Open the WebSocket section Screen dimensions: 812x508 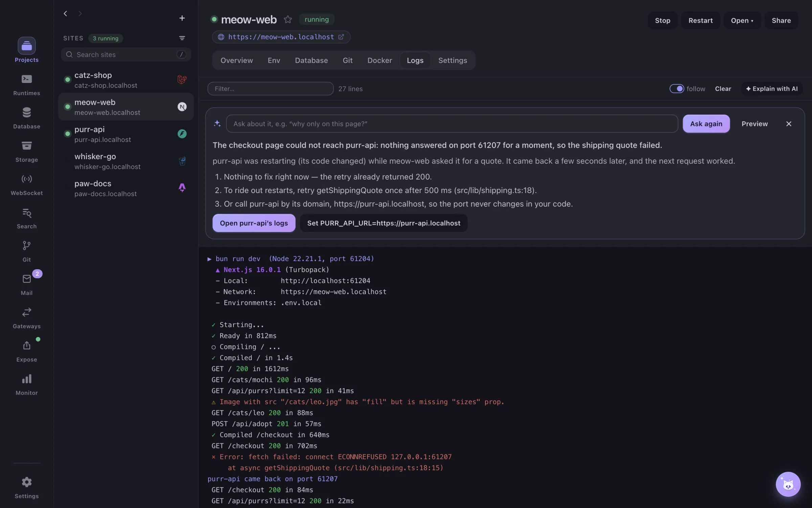(26, 185)
